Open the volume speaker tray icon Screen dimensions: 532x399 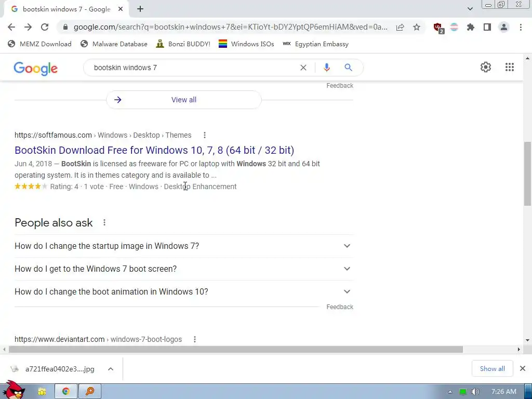[475, 392]
